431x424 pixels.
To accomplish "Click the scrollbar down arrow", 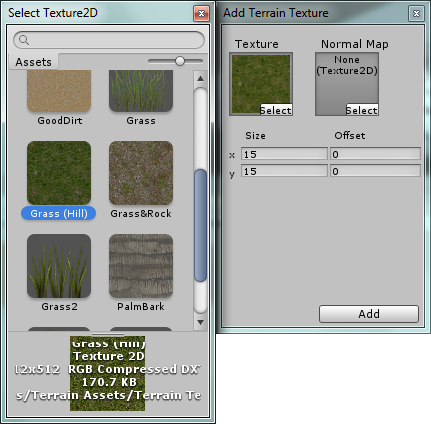I will pos(200,322).
